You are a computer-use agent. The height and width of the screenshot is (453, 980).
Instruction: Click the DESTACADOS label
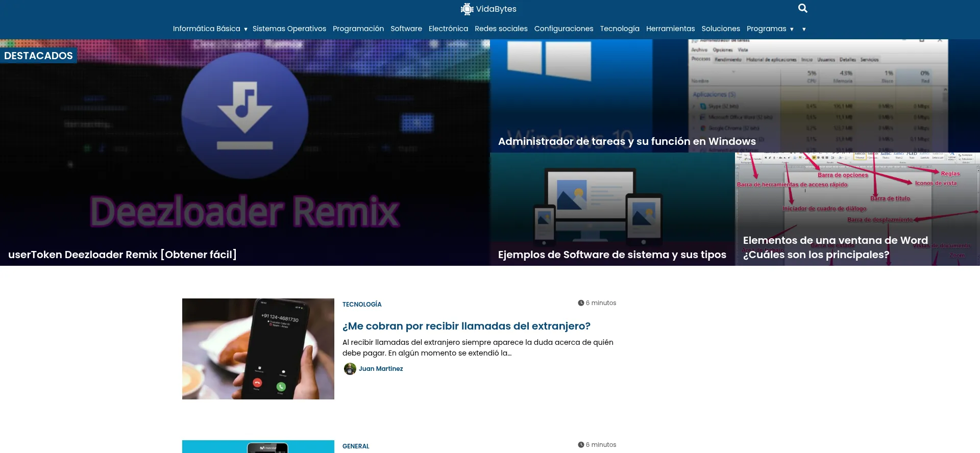38,56
